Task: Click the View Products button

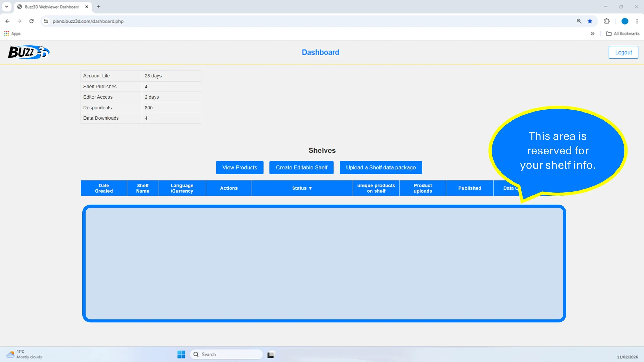Action: [x=240, y=168]
